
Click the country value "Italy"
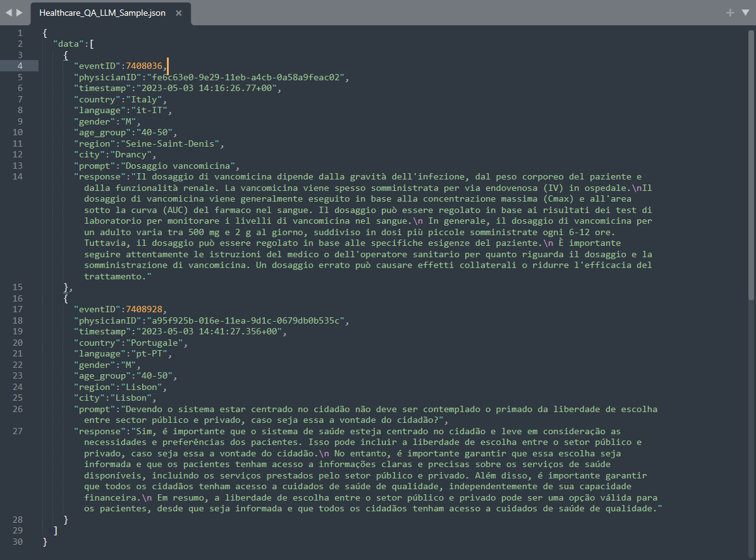(144, 99)
